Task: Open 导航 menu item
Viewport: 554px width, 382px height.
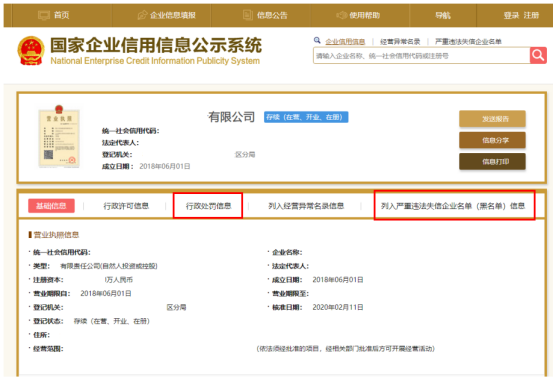Action: (x=443, y=15)
